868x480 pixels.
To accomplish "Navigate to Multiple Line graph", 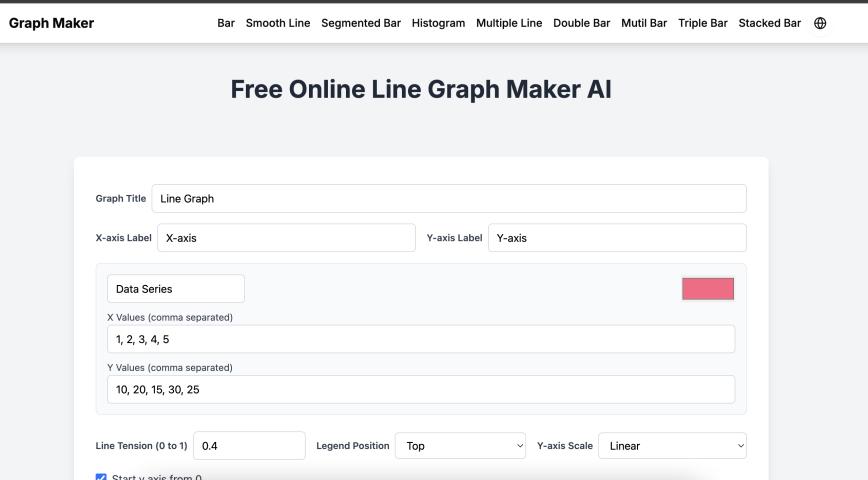I will pos(509,23).
